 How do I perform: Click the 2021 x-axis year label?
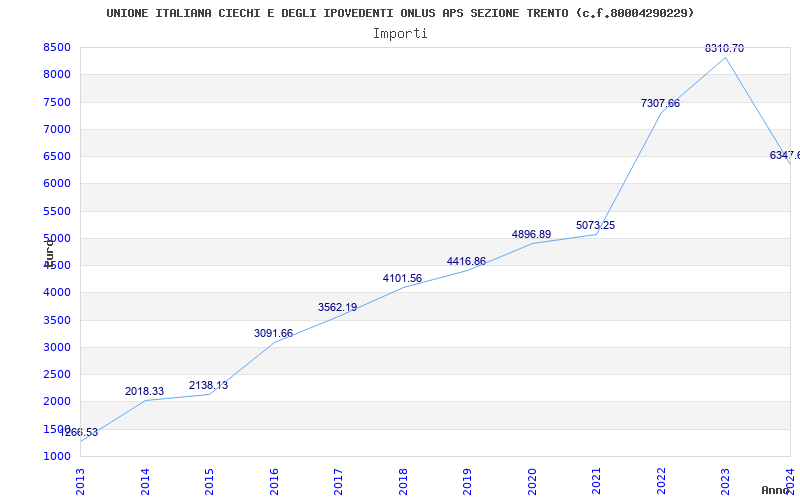[x=596, y=481]
